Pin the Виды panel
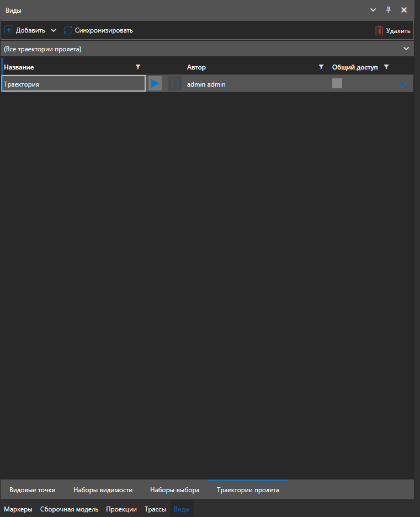 click(x=388, y=10)
